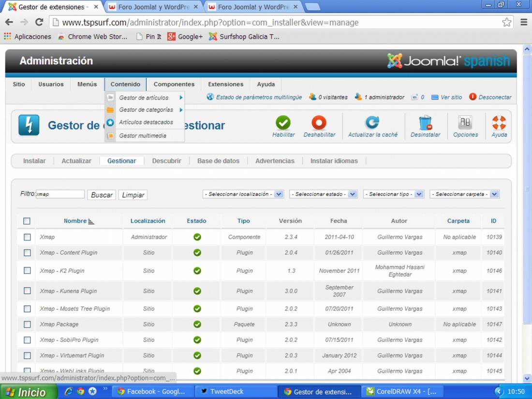This screenshot has height=399, width=532.
Task: Open the Componentes menu
Action: click(x=174, y=84)
